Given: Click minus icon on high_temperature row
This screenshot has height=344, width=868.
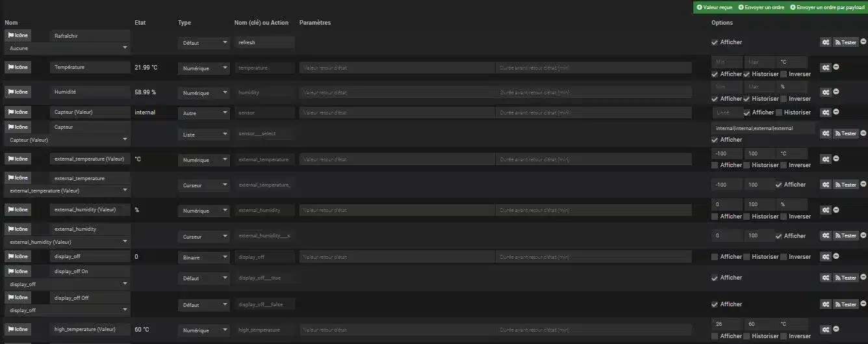Looking at the screenshot, I should [x=836, y=330].
